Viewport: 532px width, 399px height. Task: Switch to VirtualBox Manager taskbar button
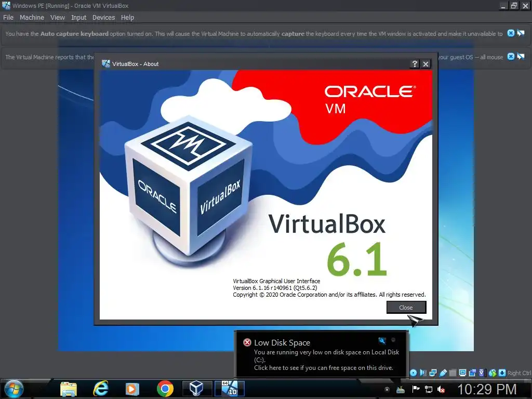pyautogui.click(x=197, y=389)
